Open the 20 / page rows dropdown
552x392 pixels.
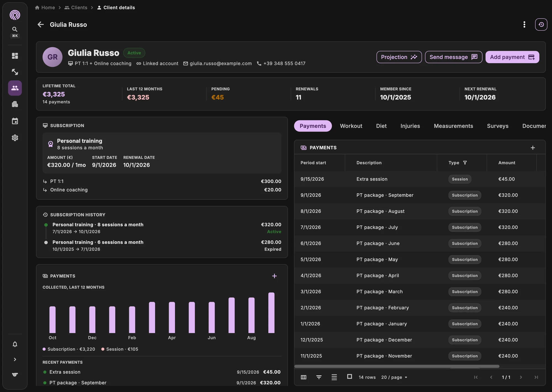[394, 377]
